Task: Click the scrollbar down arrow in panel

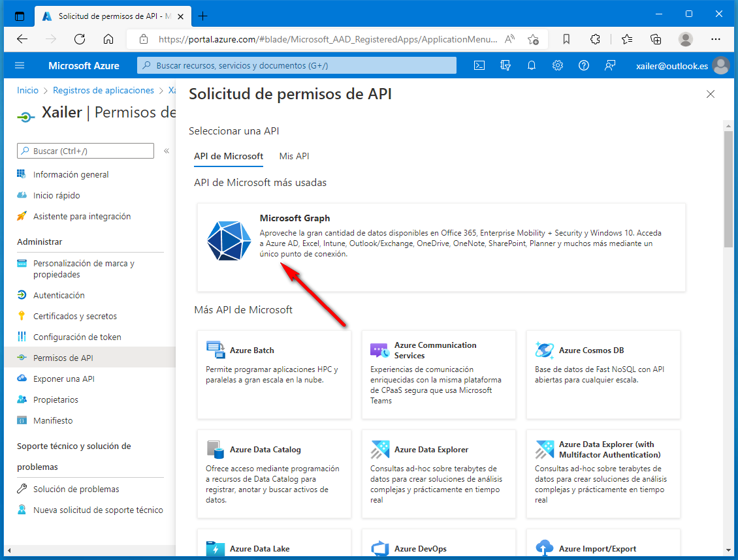Action: click(x=728, y=550)
